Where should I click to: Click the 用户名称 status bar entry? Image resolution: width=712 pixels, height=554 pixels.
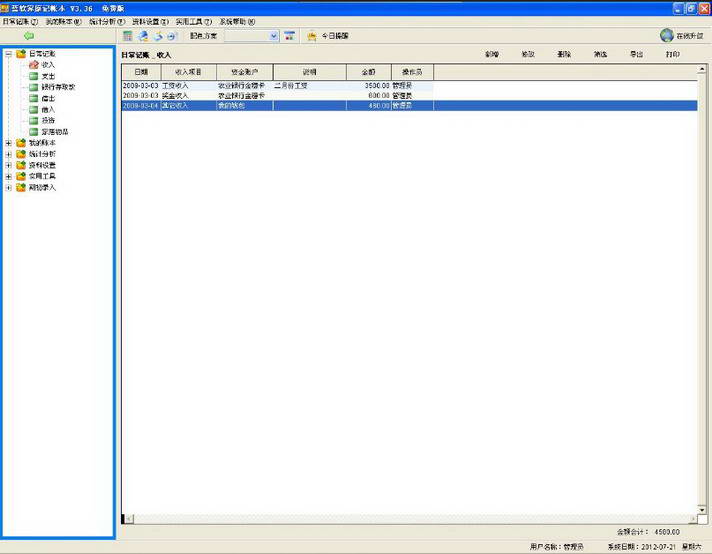point(556,547)
